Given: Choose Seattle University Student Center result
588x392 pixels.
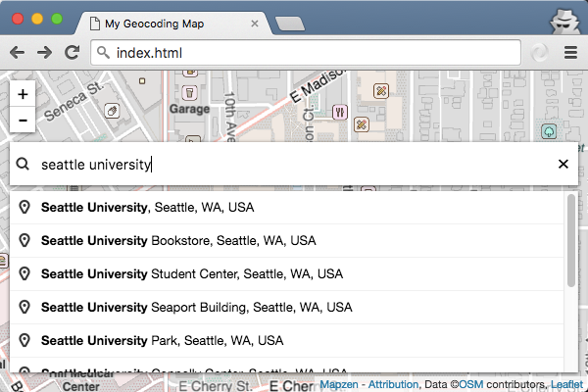Looking at the screenshot, I should pos(287,273).
